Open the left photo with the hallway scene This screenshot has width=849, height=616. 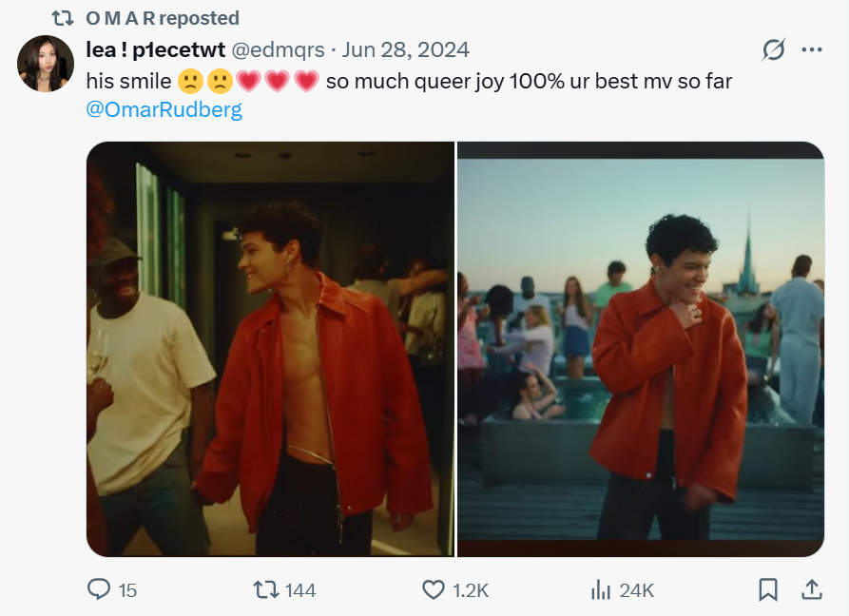pyautogui.click(x=270, y=349)
